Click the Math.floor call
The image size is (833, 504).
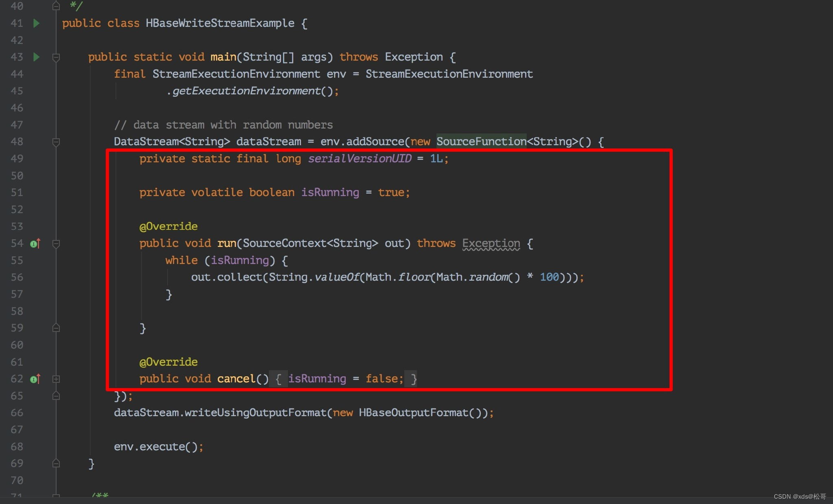[397, 277]
